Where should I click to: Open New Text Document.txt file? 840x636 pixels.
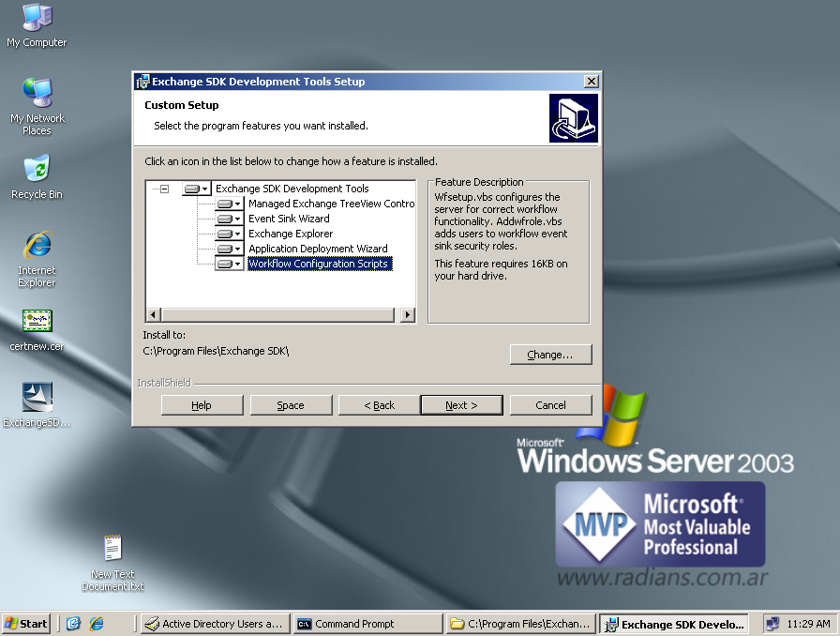[112, 550]
